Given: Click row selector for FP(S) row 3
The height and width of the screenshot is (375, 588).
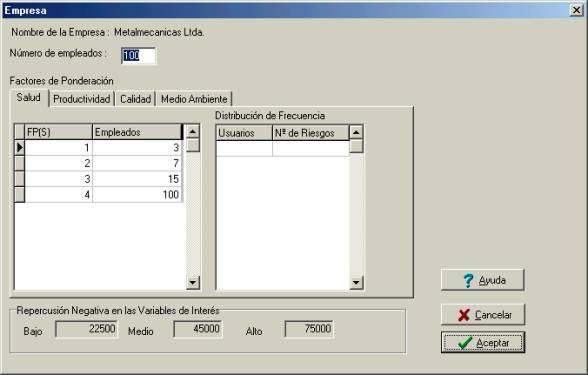Looking at the screenshot, I should 20,179.
